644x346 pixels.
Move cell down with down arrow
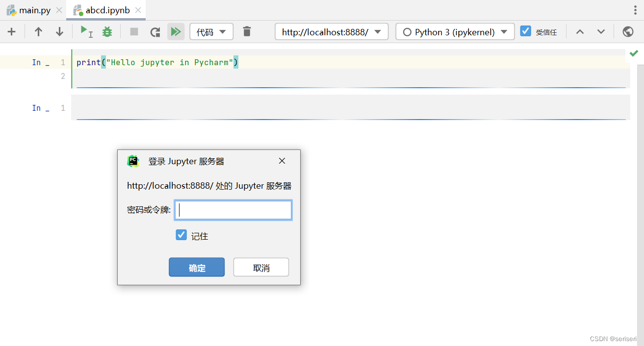click(59, 32)
